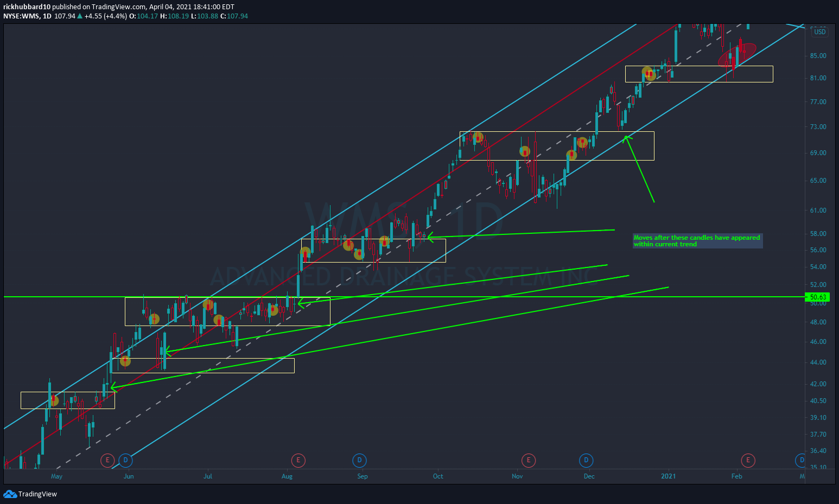Click the 36.40 price axis label
The width and height of the screenshot is (839, 504).
(818, 451)
